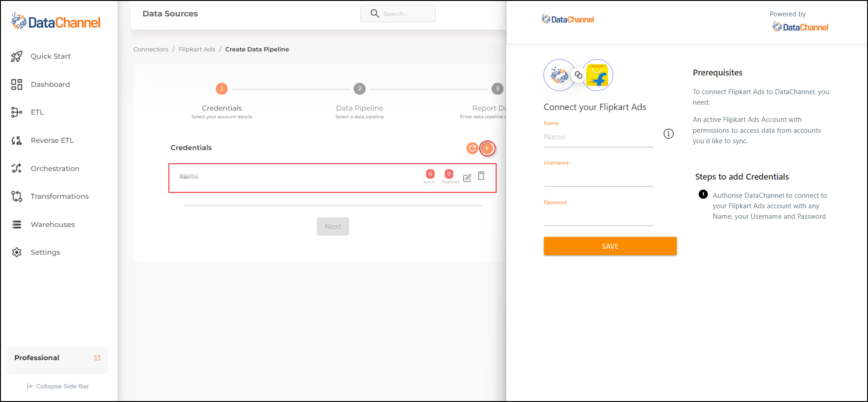This screenshot has height=402, width=868.
Task: Refresh the credentials list
Action: tap(472, 148)
